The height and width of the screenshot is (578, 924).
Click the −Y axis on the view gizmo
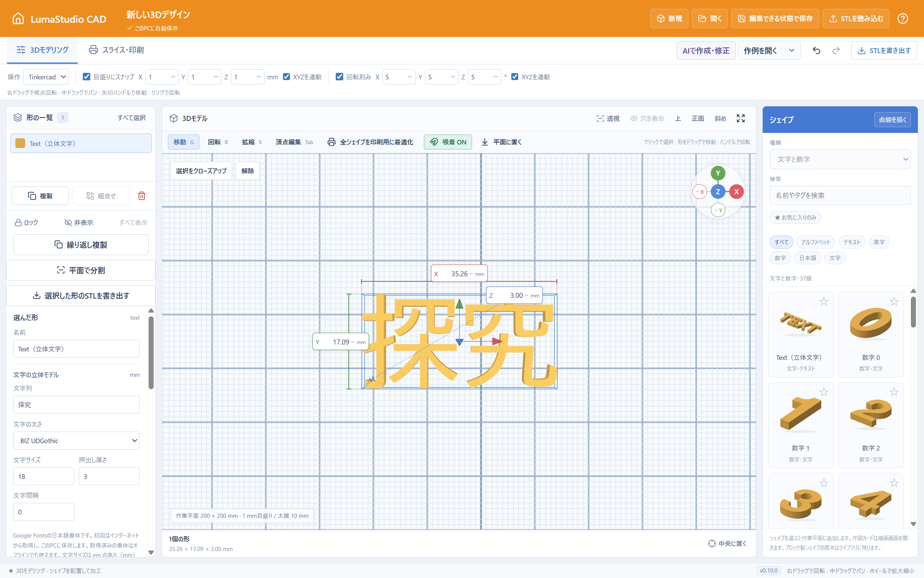click(718, 210)
